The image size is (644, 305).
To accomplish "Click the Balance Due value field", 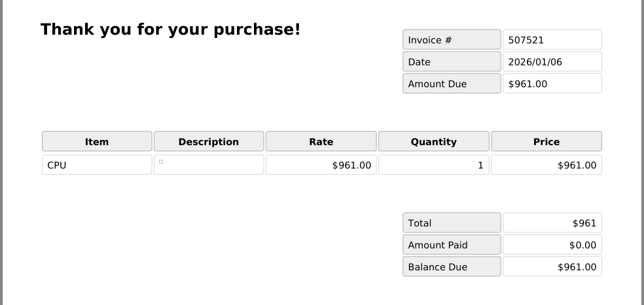I will tap(552, 267).
